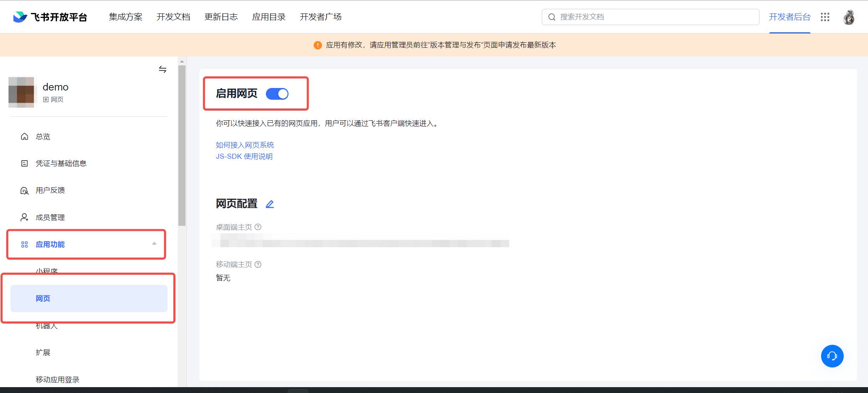Select 成员管理 in the sidebar
The image size is (868, 393).
point(50,217)
